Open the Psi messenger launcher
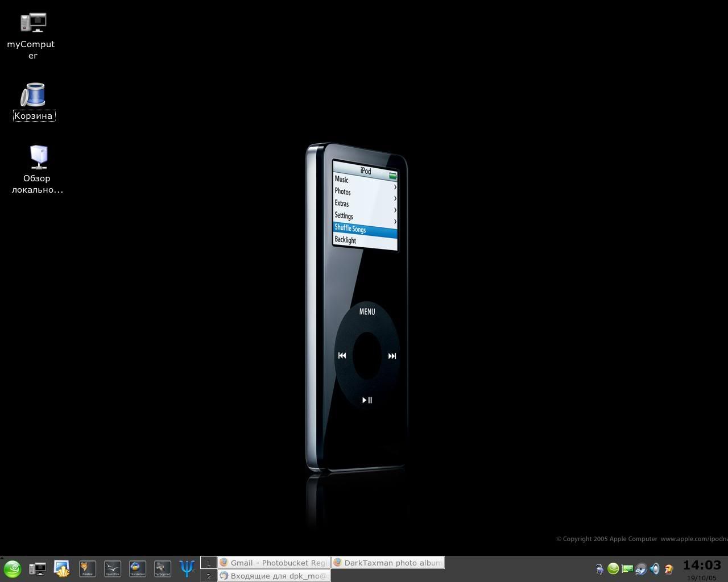728x582 pixels. coord(187,568)
